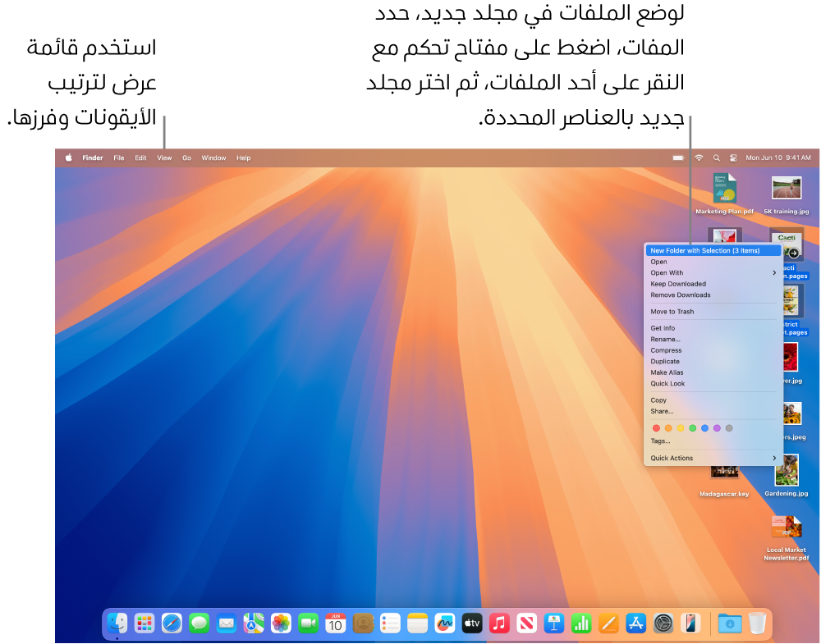
Task: Open the Finder menu in menu bar
Action: 93,158
